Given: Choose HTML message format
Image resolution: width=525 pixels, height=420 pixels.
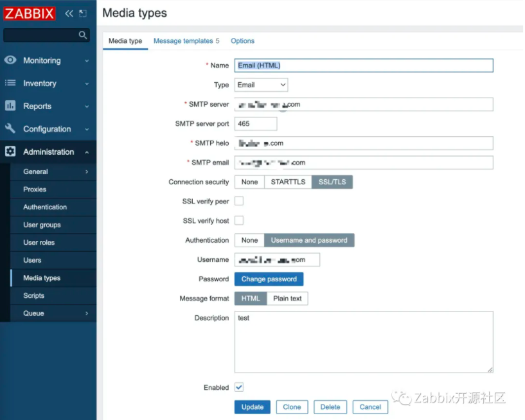Looking at the screenshot, I should 251,299.
